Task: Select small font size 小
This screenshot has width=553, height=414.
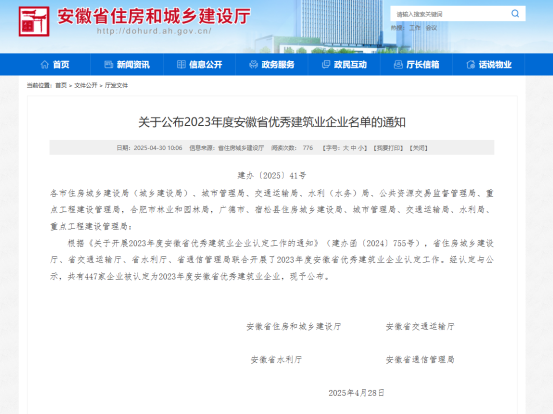Action: tap(361, 148)
